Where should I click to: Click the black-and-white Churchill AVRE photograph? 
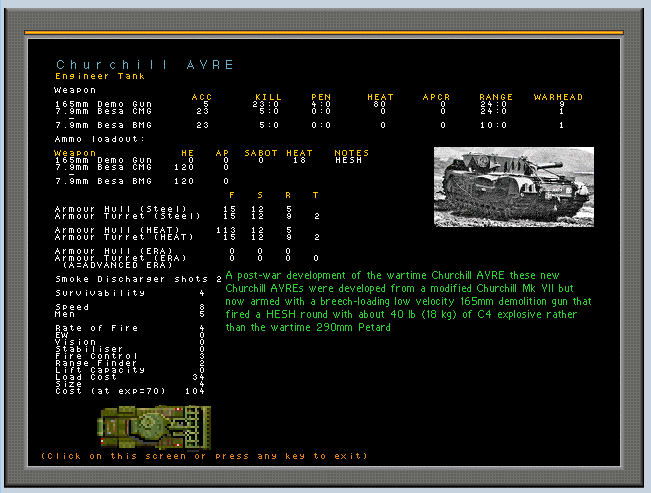513,187
